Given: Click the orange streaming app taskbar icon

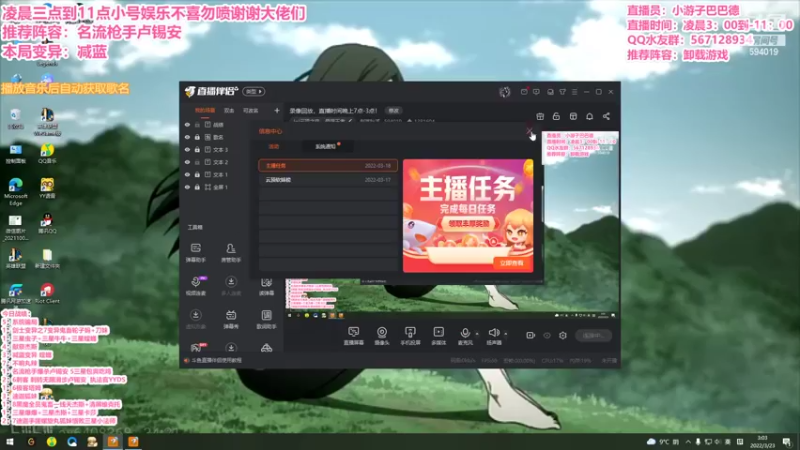Looking at the screenshot, I should coord(113,442).
